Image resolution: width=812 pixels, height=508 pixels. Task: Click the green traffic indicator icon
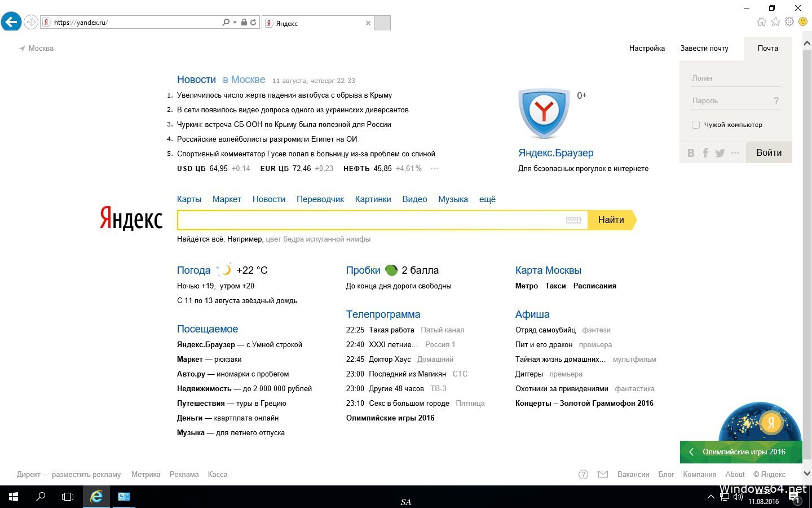pos(391,270)
